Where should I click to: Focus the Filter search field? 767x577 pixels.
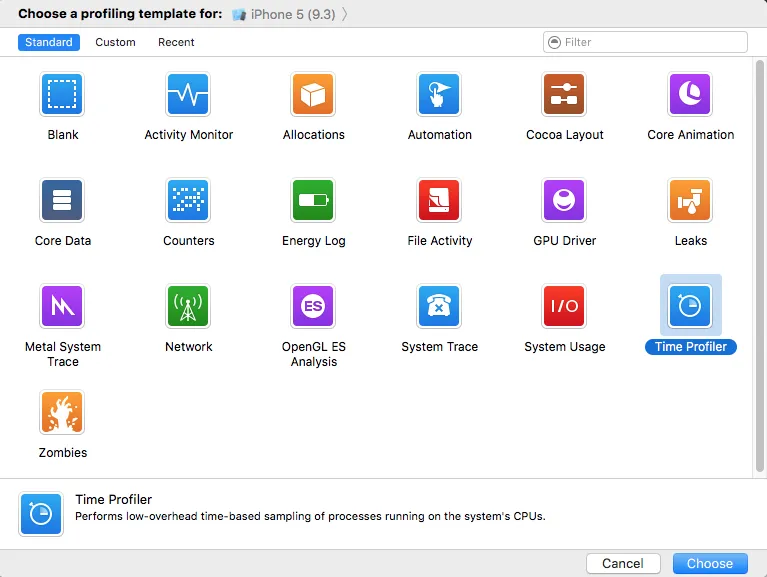tap(645, 42)
